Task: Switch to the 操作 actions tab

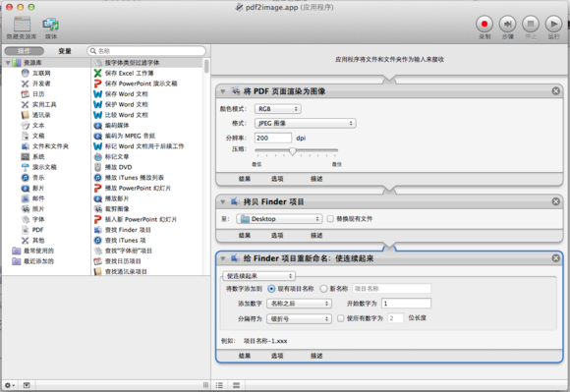Action: [x=25, y=51]
